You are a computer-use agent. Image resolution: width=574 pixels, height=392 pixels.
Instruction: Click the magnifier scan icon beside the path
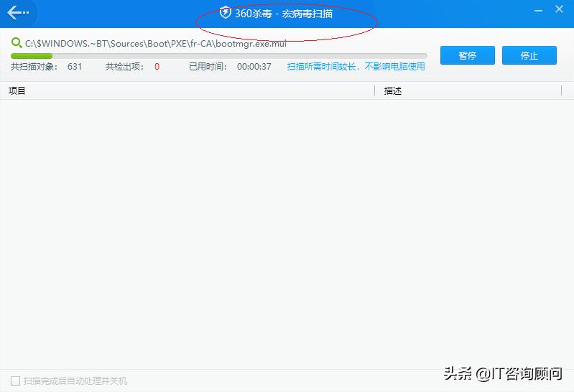point(17,43)
